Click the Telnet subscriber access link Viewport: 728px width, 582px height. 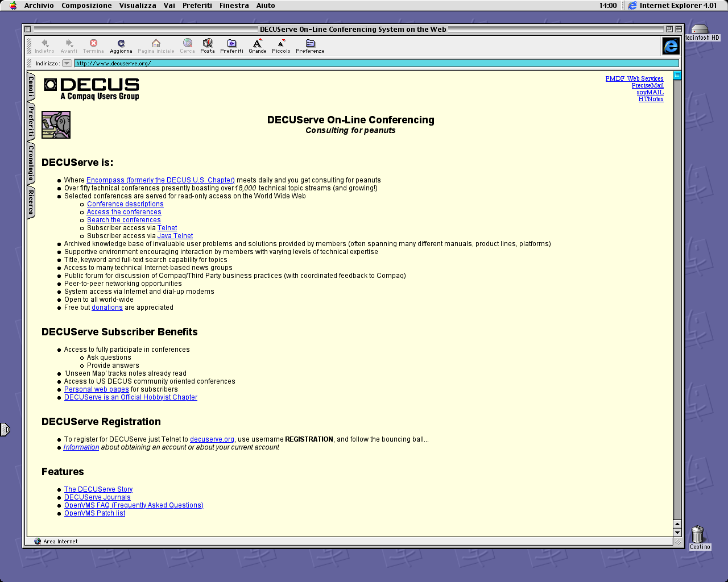pos(167,228)
